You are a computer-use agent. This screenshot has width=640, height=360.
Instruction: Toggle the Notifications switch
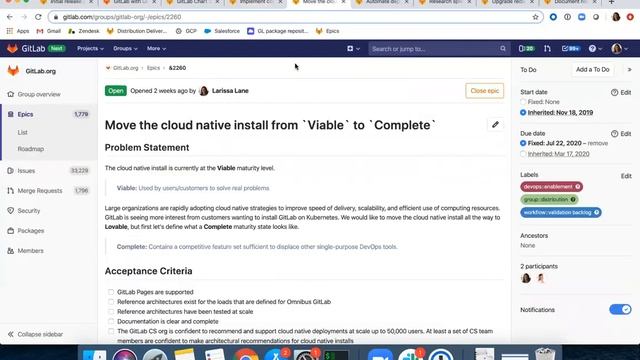620,309
